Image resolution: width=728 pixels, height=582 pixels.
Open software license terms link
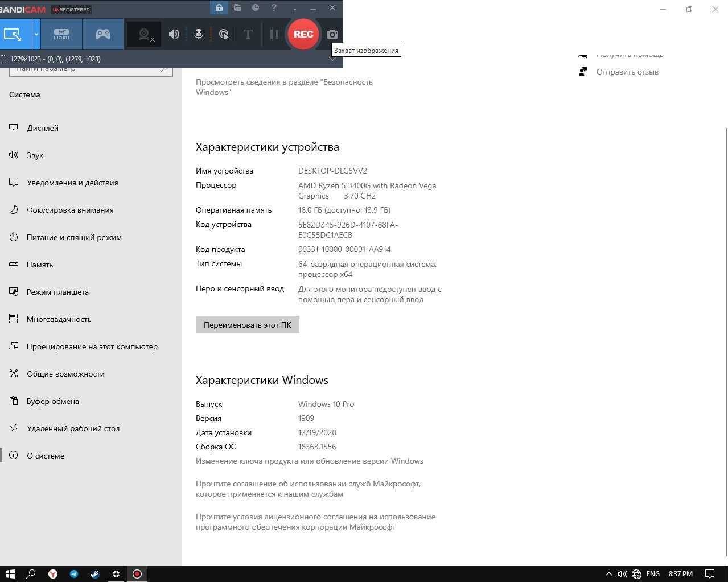[315, 522]
